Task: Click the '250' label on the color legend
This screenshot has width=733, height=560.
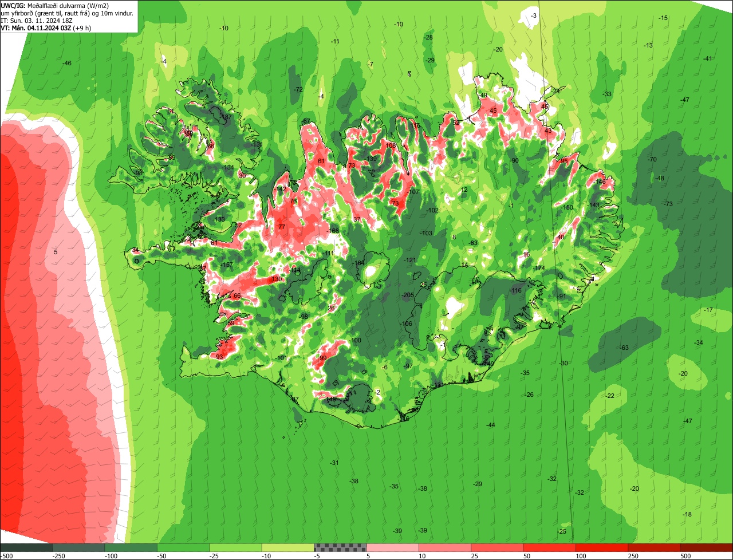Action: pyautogui.click(x=633, y=556)
